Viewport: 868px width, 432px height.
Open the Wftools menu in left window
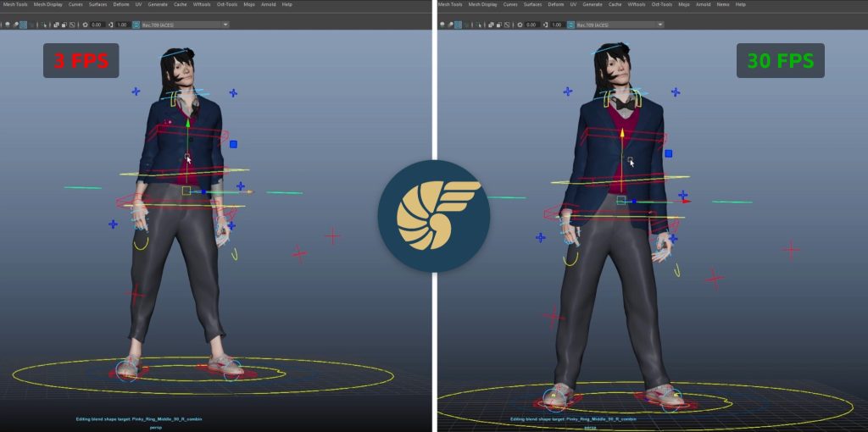point(201,4)
